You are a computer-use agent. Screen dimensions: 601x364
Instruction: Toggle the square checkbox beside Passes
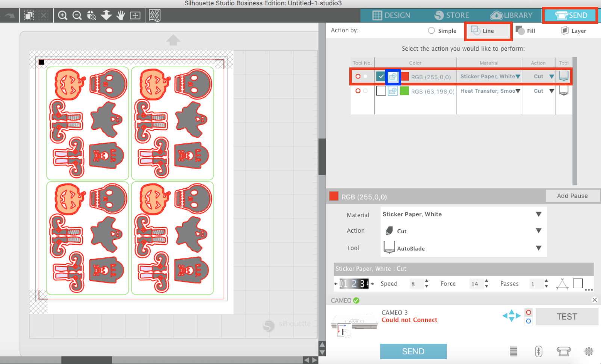click(x=578, y=283)
